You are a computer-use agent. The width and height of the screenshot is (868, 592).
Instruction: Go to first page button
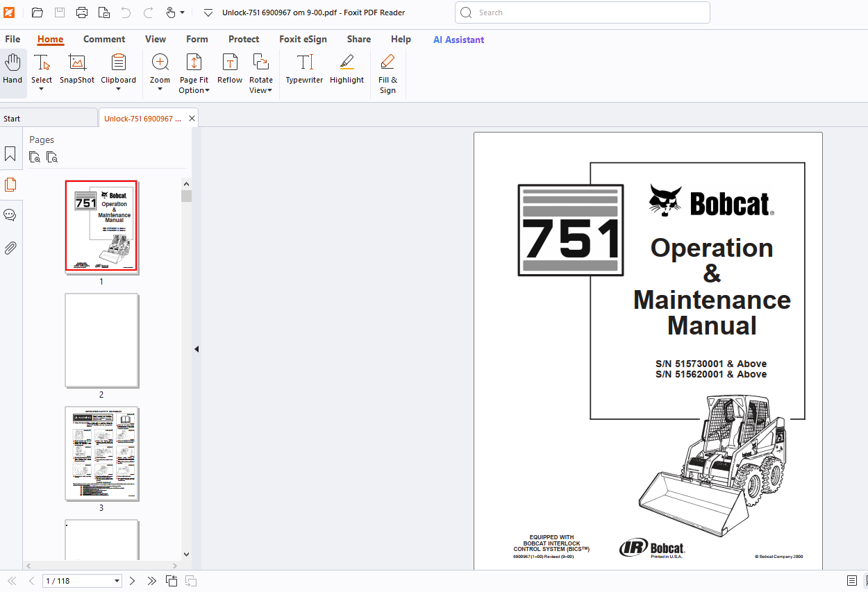click(12, 581)
